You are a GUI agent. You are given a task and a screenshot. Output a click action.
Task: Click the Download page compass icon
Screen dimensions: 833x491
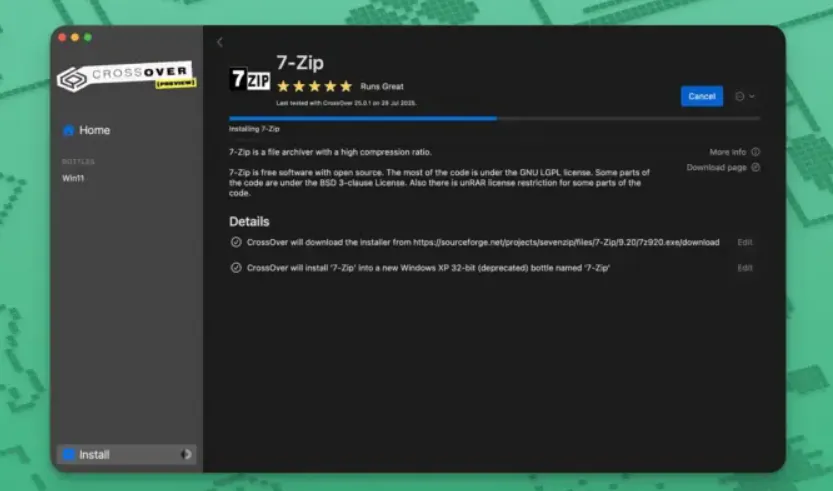pos(755,167)
